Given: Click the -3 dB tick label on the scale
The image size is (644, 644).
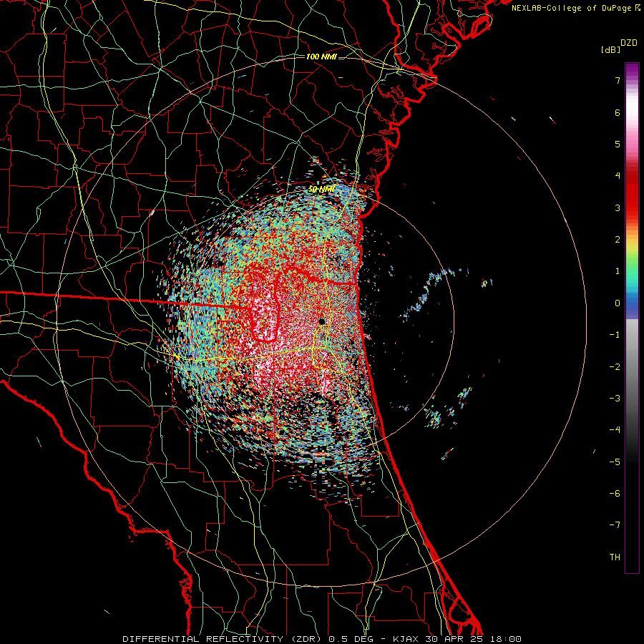Looking at the screenshot, I should (615, 399).
